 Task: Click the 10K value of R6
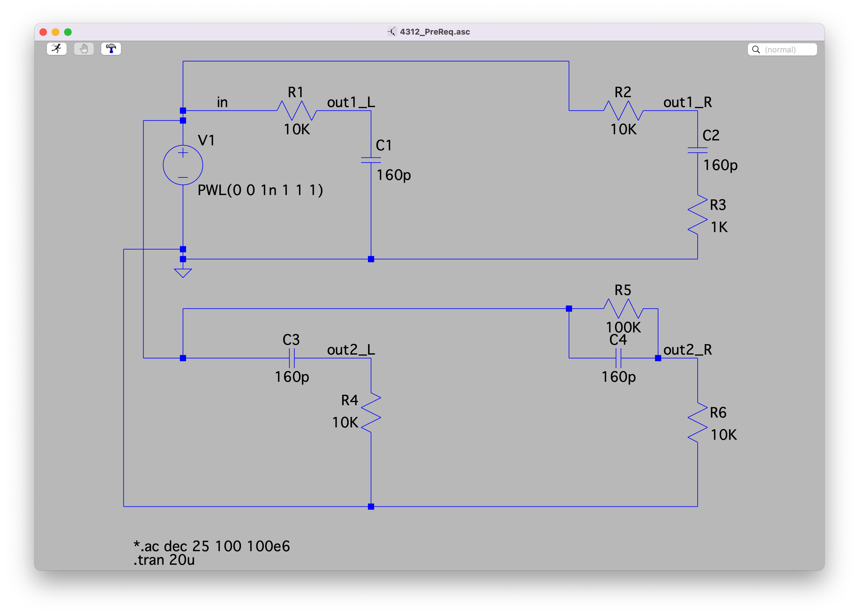[x=724, y=435]
